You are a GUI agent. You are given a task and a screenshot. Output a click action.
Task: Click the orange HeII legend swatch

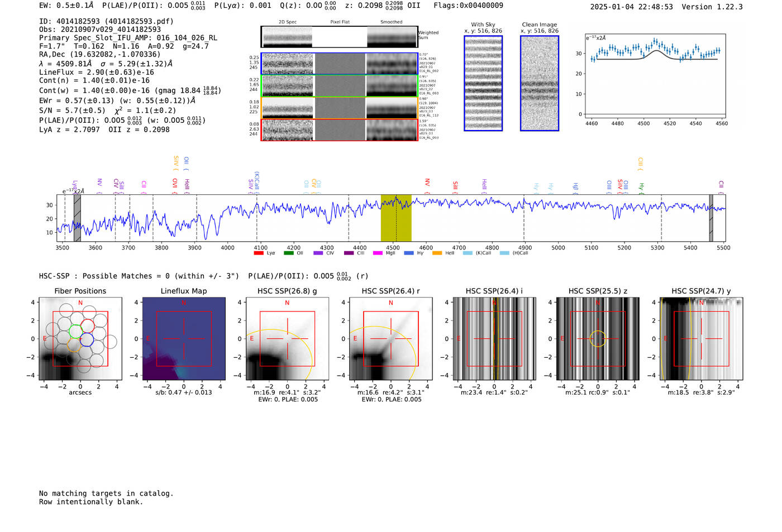437,253
